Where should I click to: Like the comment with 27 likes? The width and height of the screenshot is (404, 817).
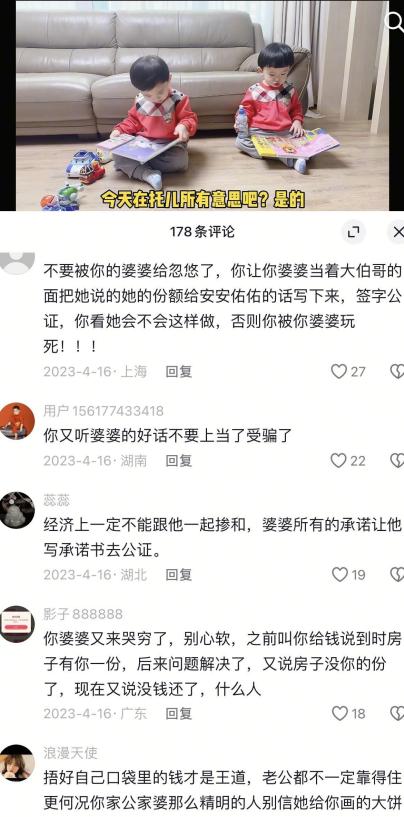(x=339, y=372)
